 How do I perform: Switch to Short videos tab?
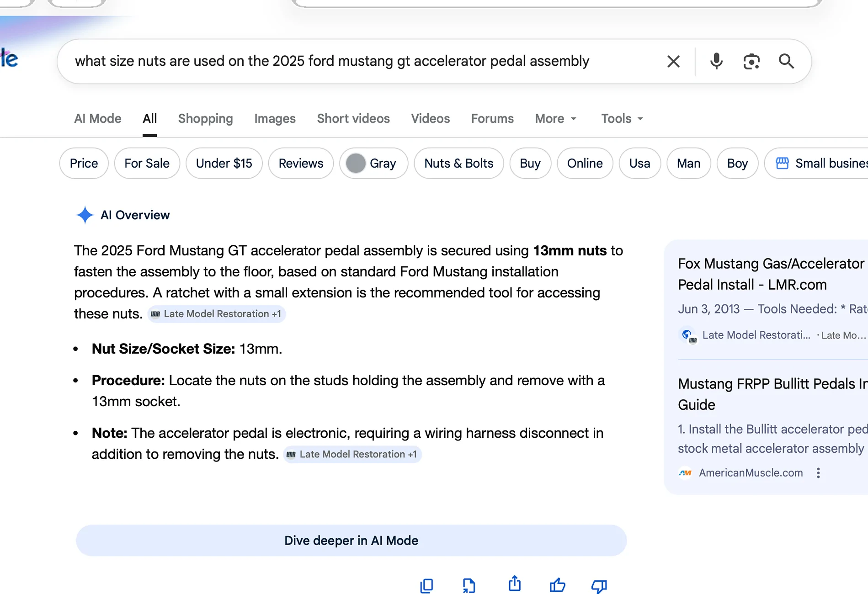pos(353,119)
